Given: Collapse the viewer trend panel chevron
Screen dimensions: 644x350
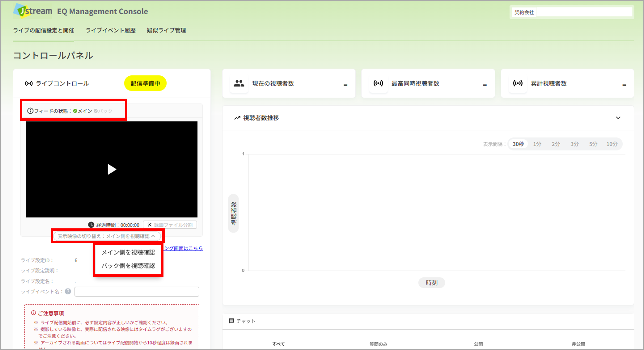Looking at the screenshot, I should pyautogui.click(x=618, y=118).
